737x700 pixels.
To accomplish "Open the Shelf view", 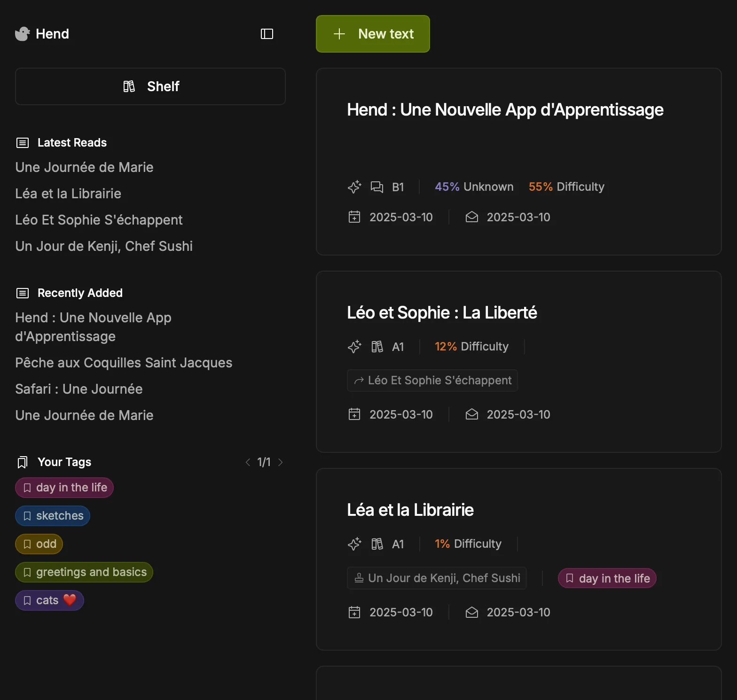I will pos(150,86).
